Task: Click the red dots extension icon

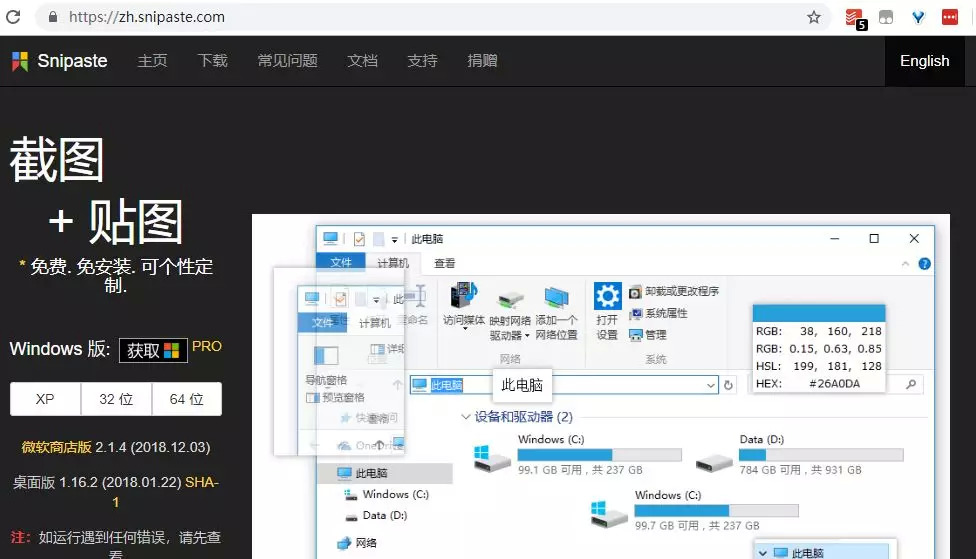Action: 950,17
